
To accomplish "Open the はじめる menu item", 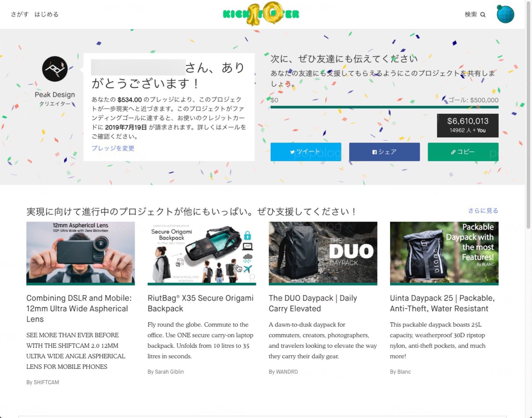I will tap(46, 14).
